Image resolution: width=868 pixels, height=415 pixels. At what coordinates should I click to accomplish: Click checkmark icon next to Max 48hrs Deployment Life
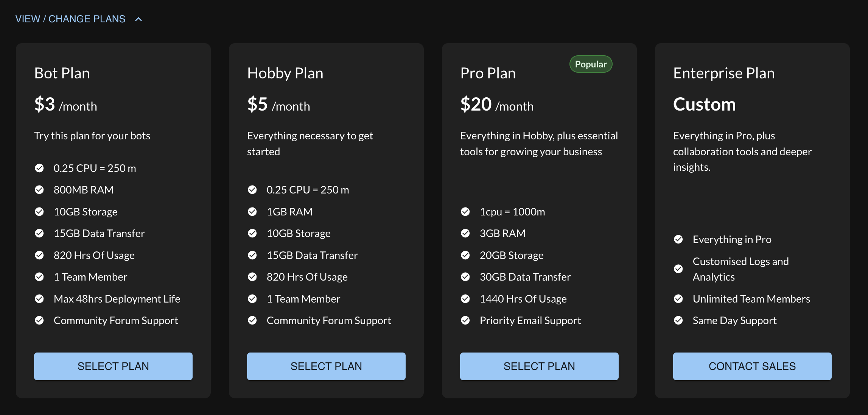[x=39, y=299]
